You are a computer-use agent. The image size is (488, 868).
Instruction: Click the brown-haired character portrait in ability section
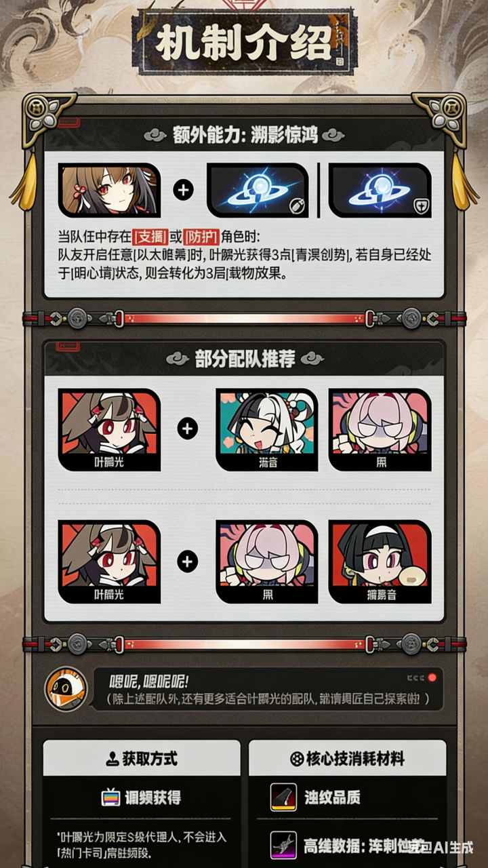click(108, 191)
